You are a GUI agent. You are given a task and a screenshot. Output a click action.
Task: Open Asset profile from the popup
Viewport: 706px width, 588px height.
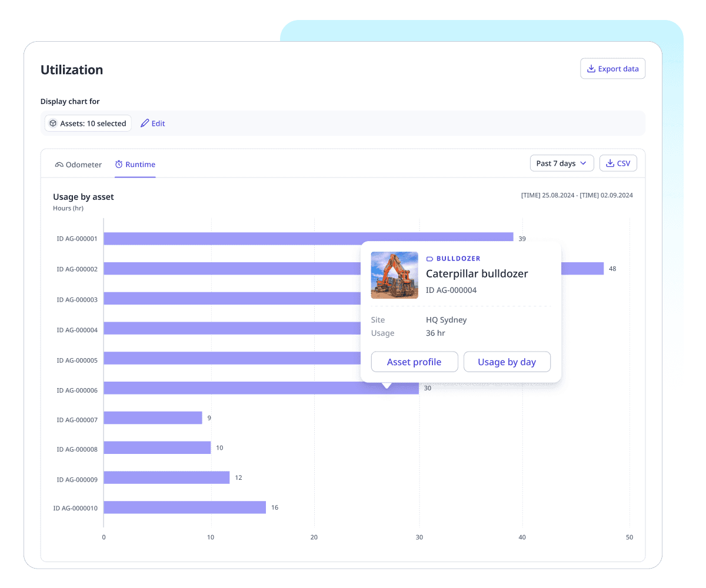(414, 362)
